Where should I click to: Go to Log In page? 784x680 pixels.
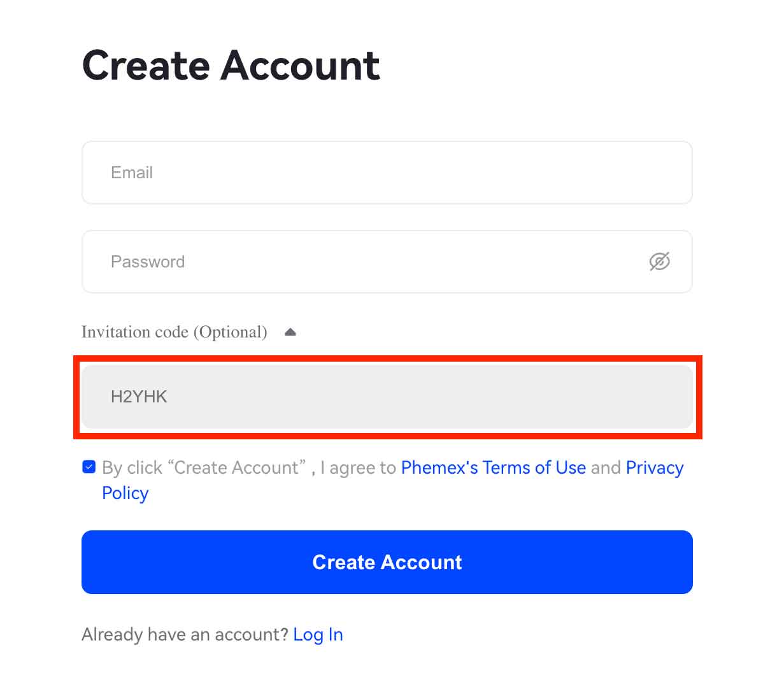[318, 634]
